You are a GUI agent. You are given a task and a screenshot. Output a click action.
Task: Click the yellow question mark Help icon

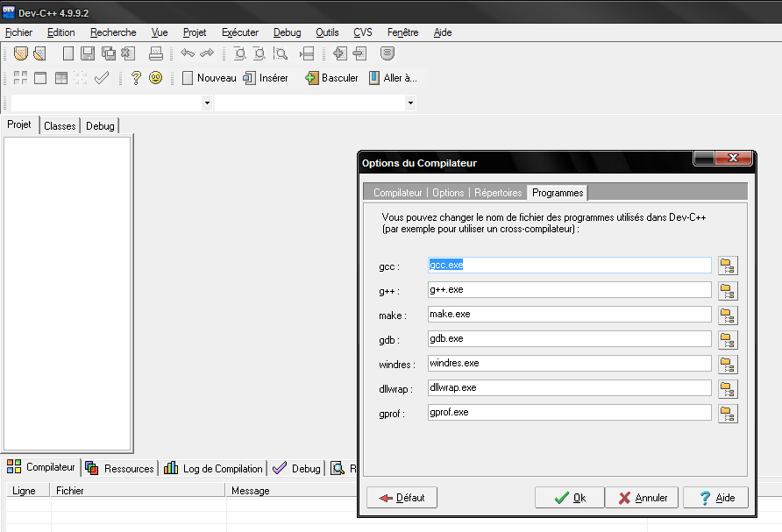[136, 78]
